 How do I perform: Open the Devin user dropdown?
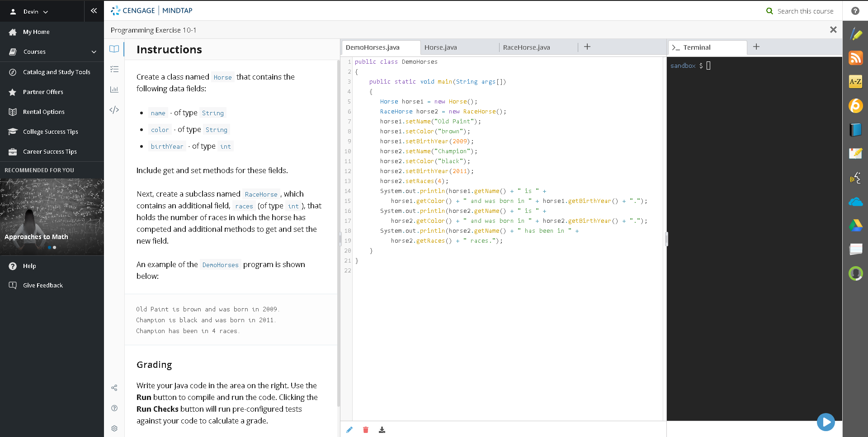pyautogui.click(x=31, y=12)
